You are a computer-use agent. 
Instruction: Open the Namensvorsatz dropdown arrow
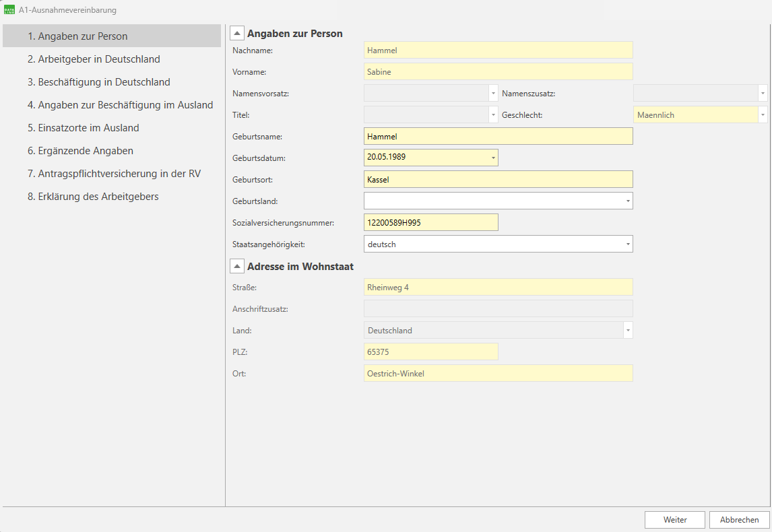pyautogui.click(x=493, y=94)
